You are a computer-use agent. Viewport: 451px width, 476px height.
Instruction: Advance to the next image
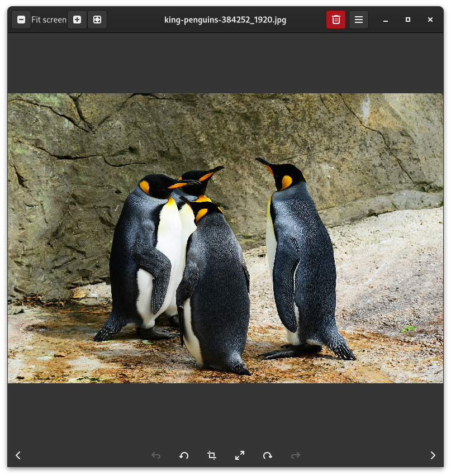tap(433, 455)
